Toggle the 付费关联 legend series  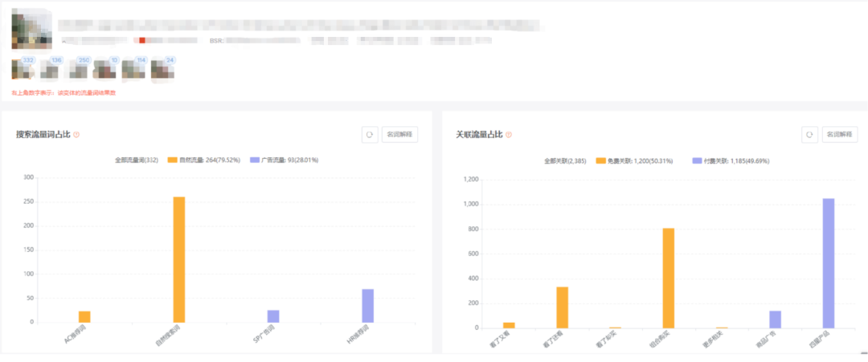731,161
